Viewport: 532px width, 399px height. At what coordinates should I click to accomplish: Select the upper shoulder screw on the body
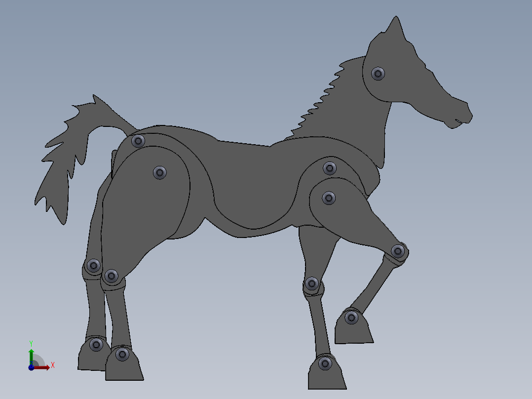point(330,168)
